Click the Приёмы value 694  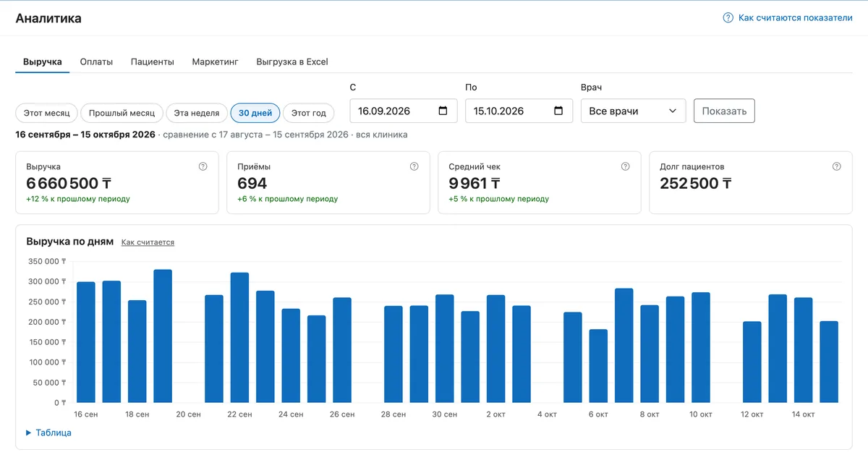click(252, 184)
